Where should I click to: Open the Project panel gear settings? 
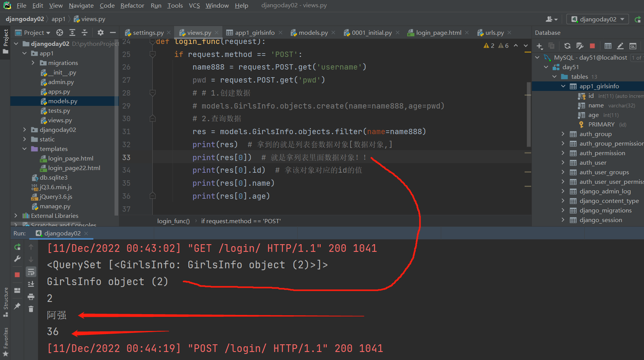coord(101,32)
